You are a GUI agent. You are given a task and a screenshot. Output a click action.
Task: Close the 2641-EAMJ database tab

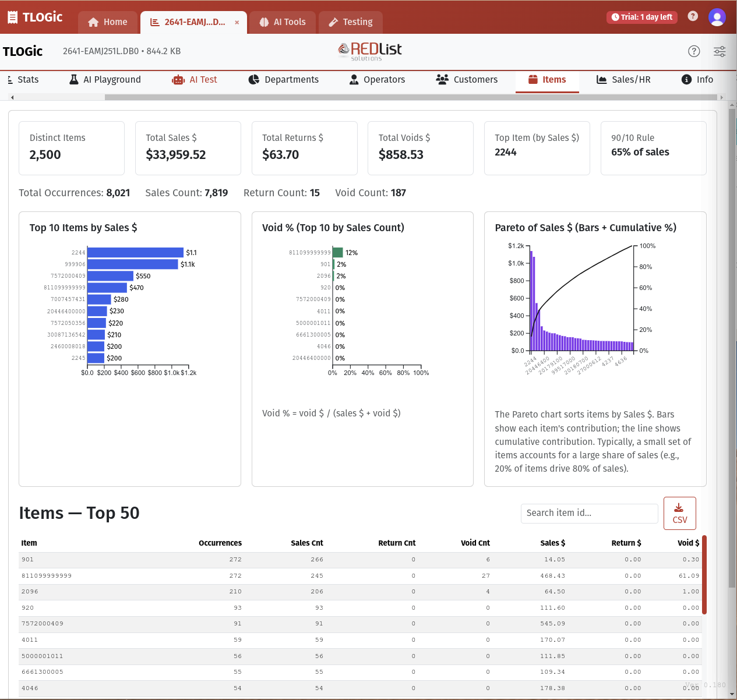point(237,22)
